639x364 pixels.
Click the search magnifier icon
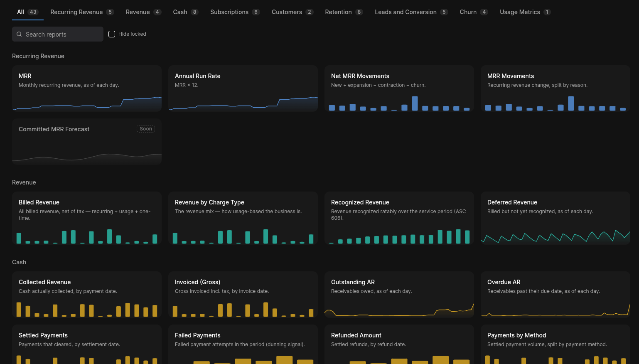pyautogui.click(x=19, y=34)
